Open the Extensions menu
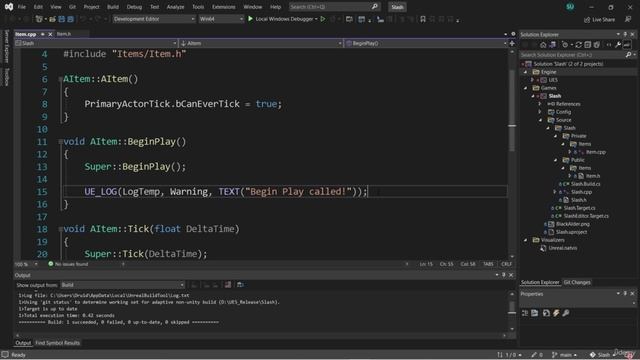The width and height of the screenshot is (640, 360). 223,7
